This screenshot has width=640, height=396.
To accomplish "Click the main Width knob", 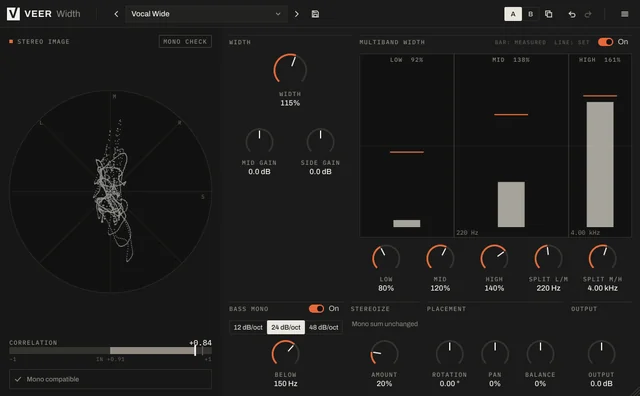I will [290, 69].
